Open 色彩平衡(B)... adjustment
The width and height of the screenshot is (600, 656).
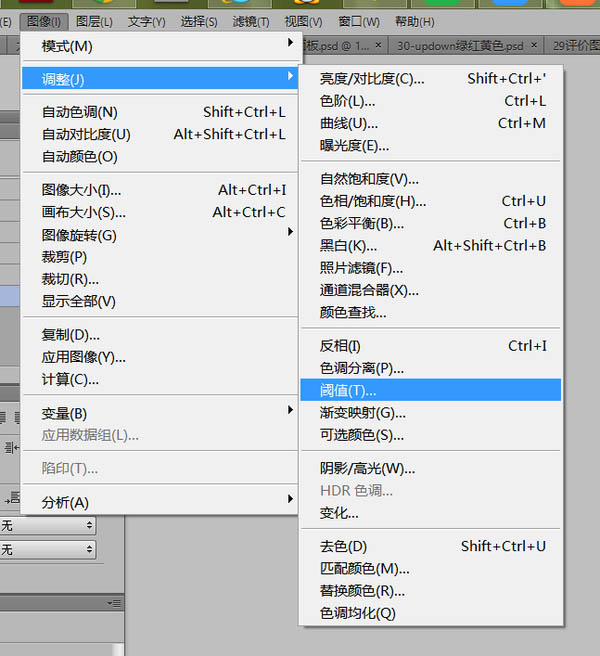click(x=431, y=223)
